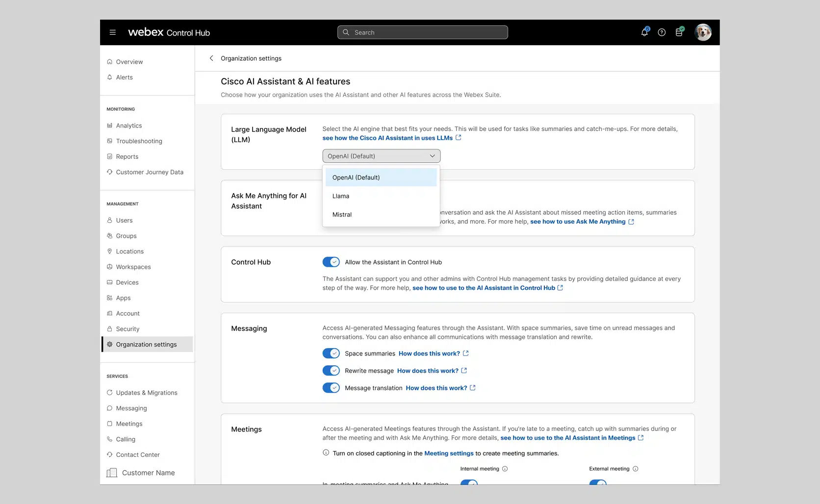Click the tasks clipboard icon in header

click(x=679, y=32)
